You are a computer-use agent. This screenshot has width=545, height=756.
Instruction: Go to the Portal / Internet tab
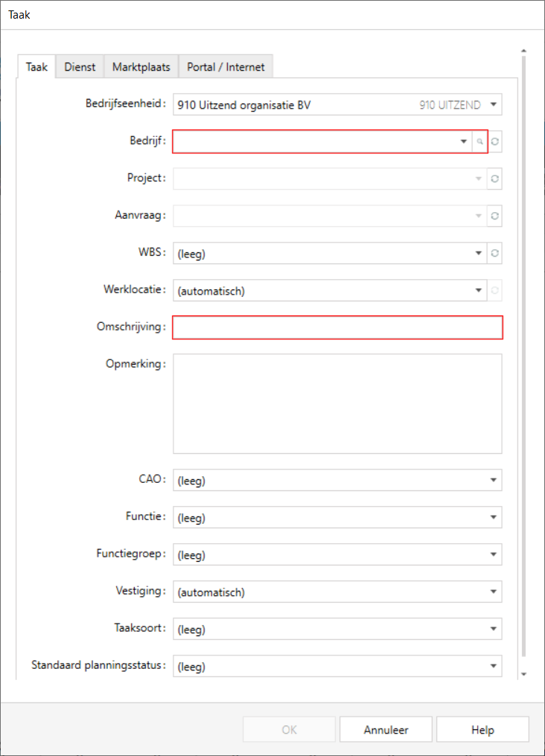pos(226,67)
